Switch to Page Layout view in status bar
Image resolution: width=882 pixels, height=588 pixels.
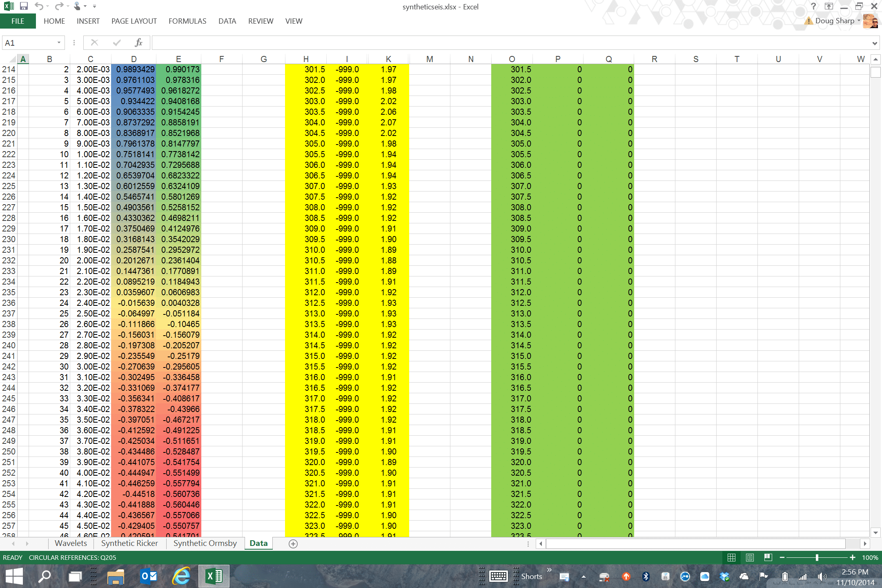pos(750,557)
